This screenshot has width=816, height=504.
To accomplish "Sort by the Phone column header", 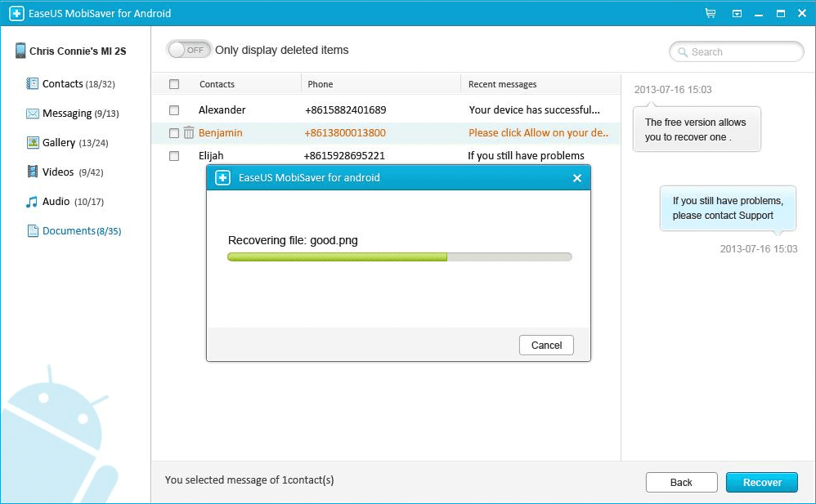I will (321, 84).
